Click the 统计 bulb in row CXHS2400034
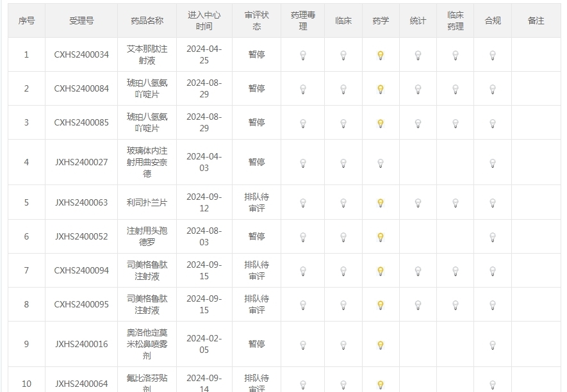The height and width of the screenshot is (392, 567). (x=418, y=55)
